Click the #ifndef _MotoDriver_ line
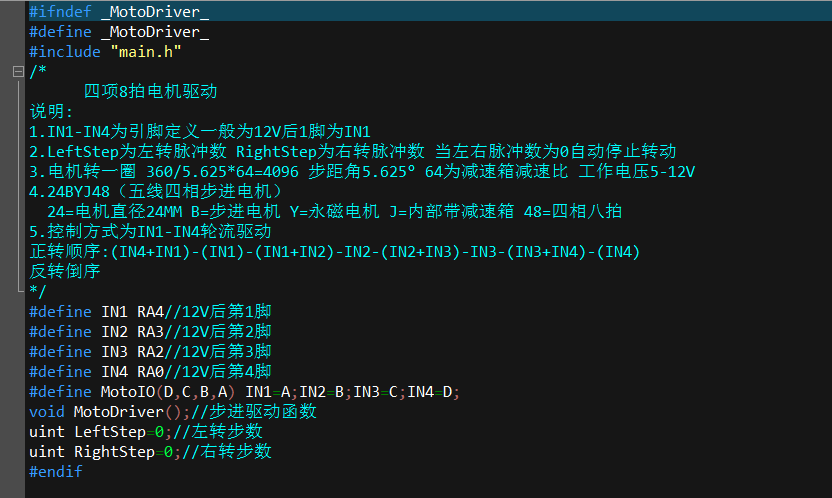The width and height of the screenshot is (832, 498). (x=119, y=12)
